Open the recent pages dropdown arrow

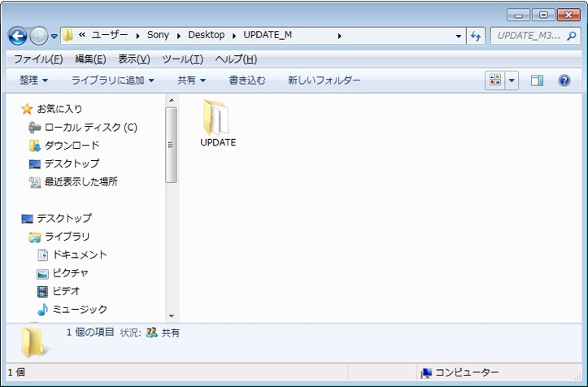tap(54, 36)
